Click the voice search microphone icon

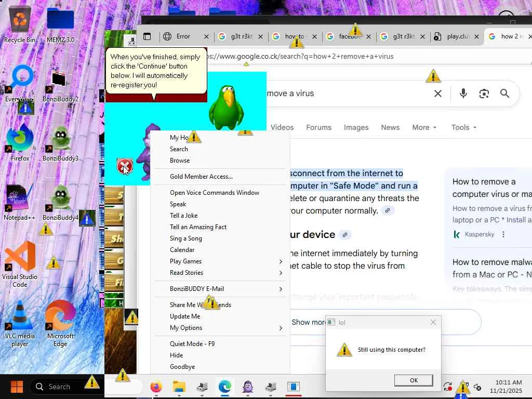click(463, 94)
